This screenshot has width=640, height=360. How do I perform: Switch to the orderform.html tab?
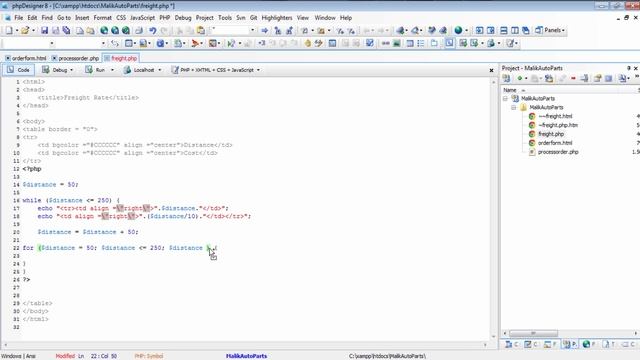pos(26,58)
